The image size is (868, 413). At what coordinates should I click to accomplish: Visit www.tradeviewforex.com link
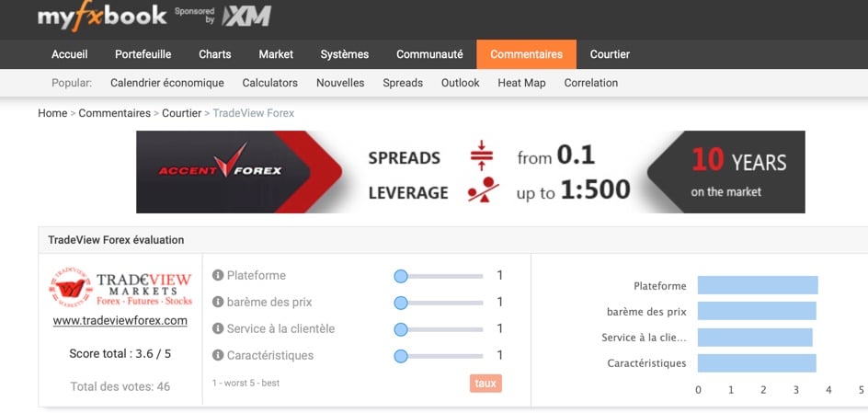tap(120, 320)
